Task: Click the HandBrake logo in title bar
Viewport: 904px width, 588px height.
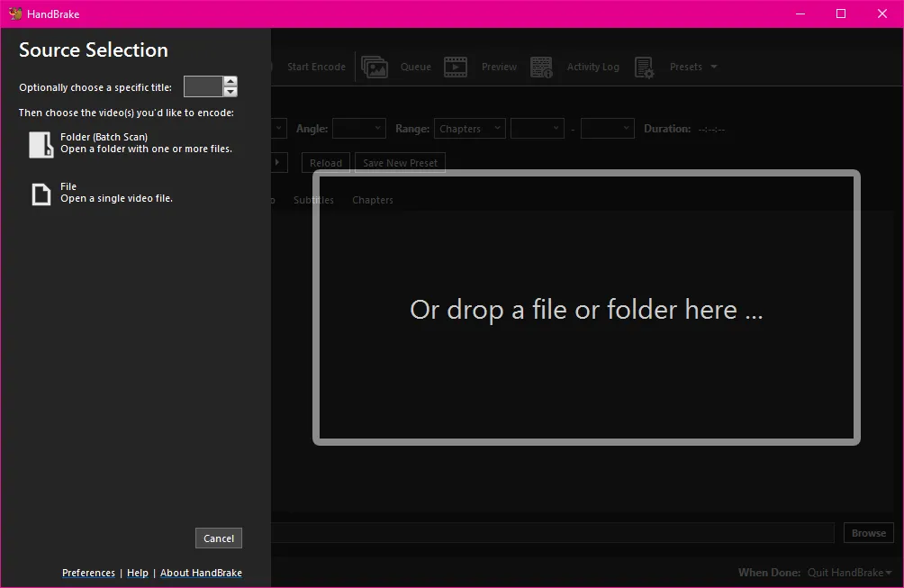Action: pyautogui.click(x=15, y=14)
